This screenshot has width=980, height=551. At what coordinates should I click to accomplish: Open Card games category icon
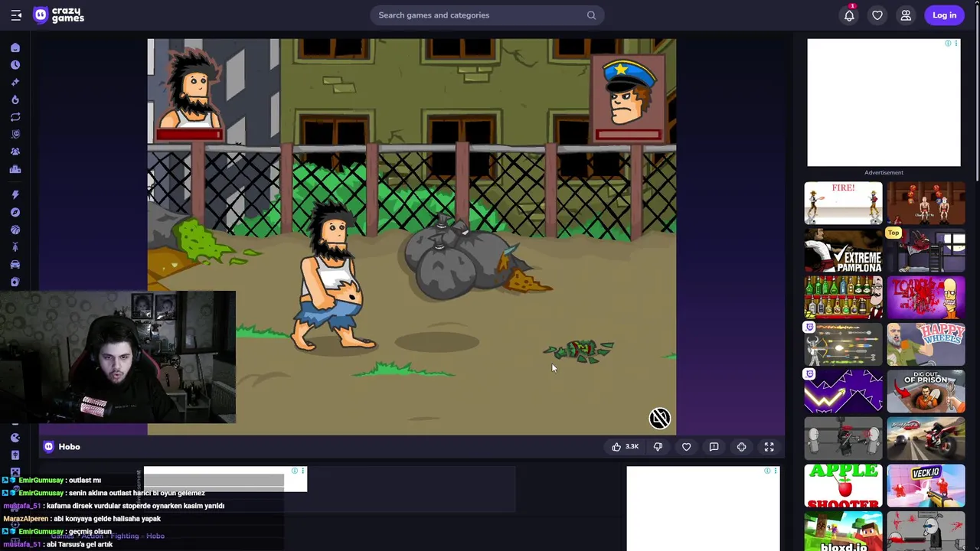(x=15, y=282)
